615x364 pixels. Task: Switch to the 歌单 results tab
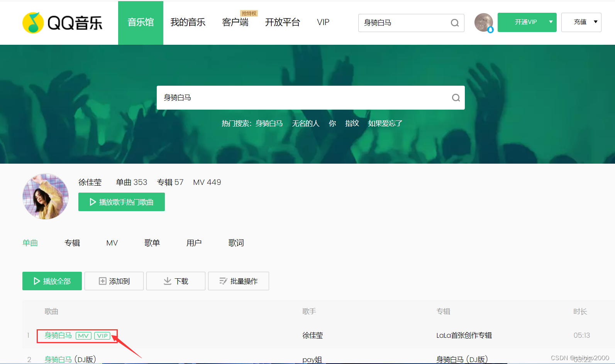point(152,243)
